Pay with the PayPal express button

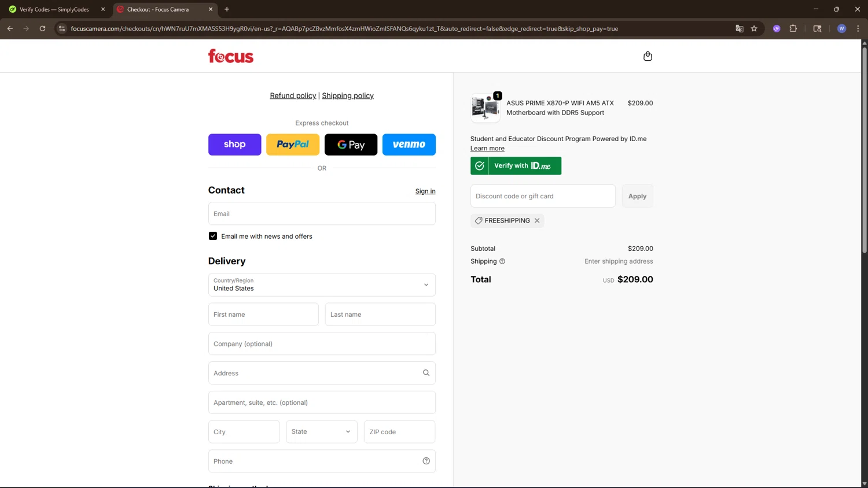tap(293, 145)
